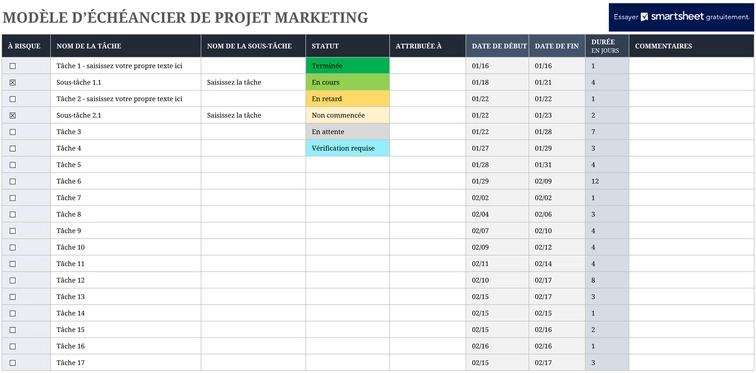Select the À RISQUE column header
Viewport: 756px width, 373px height.
click(26, 46)
